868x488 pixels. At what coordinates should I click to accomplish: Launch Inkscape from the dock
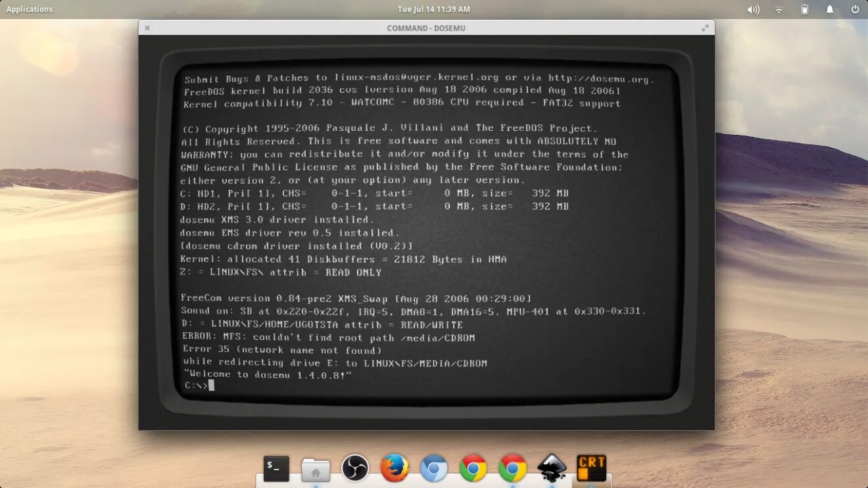[552, 468]
